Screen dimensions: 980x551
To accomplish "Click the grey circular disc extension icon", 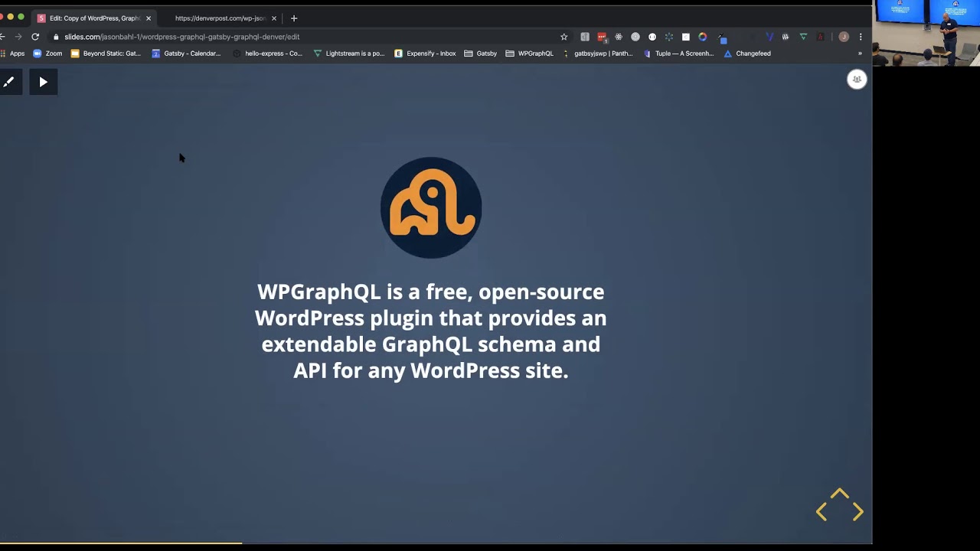I will [x=635, y=37].
